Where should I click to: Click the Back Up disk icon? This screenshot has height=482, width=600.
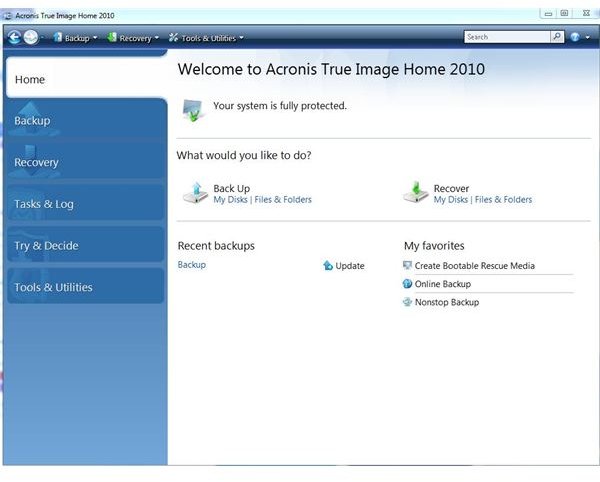(x=195, y=192)
